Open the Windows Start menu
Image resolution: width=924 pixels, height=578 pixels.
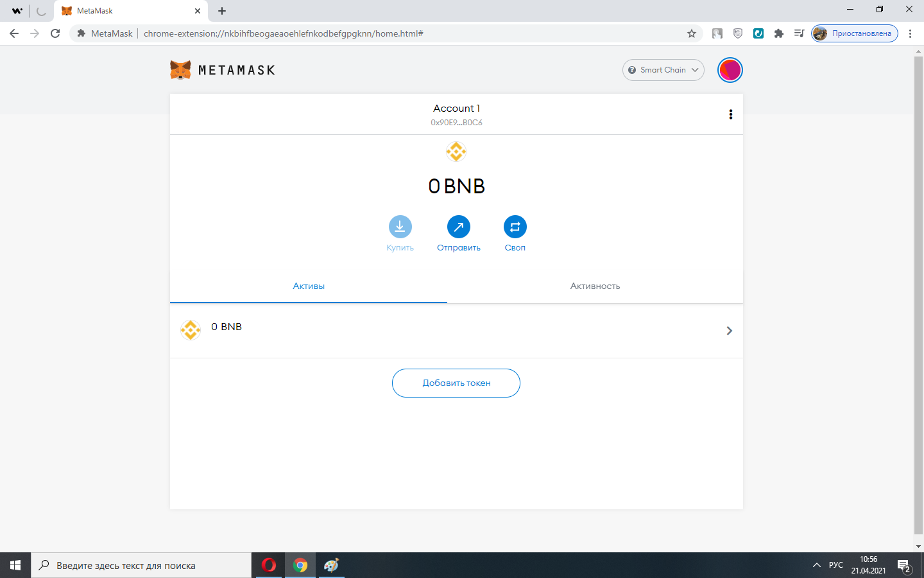[x=15, y=565]
